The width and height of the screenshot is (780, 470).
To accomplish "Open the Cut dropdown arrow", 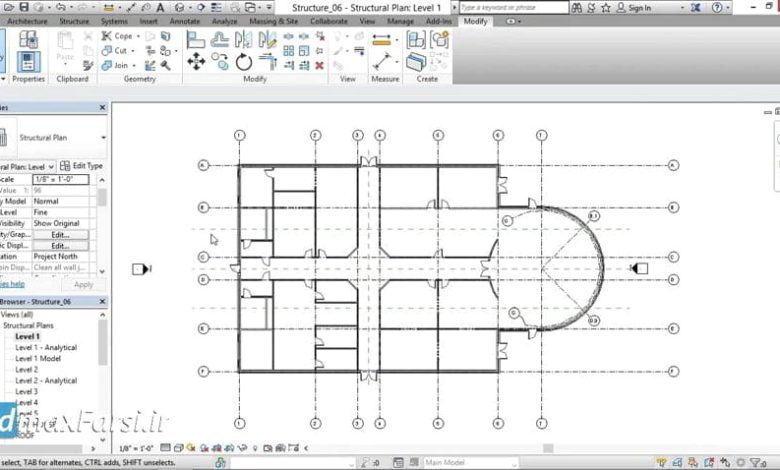I will [133, 51].
